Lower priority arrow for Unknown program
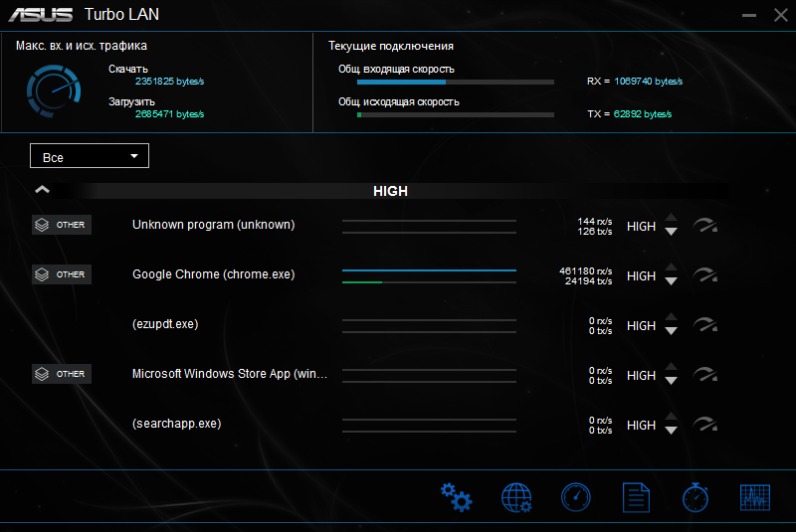 pos(671,232)
